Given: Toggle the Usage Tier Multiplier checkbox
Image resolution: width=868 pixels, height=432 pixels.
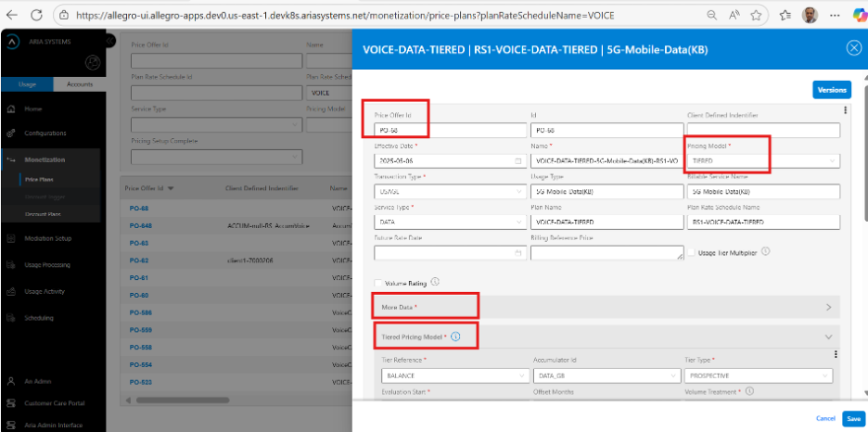Looking at the screenshot, I should (691, 252).
